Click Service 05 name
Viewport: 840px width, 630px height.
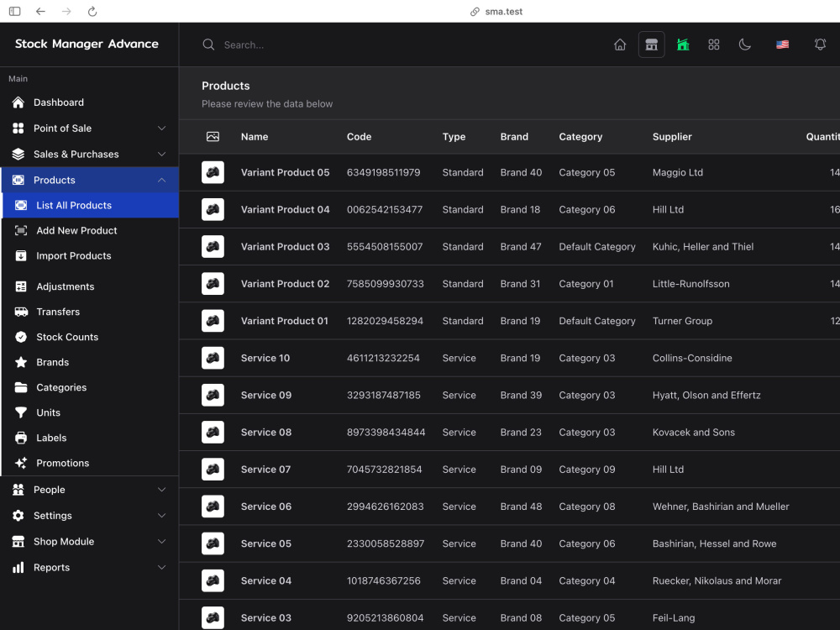(x=266, y=543)
